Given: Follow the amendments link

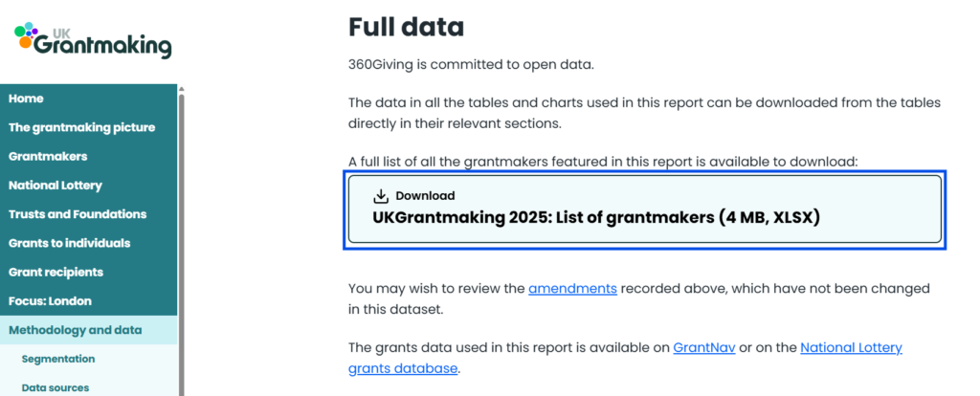Looking at the screenshot, I should 572,288.
